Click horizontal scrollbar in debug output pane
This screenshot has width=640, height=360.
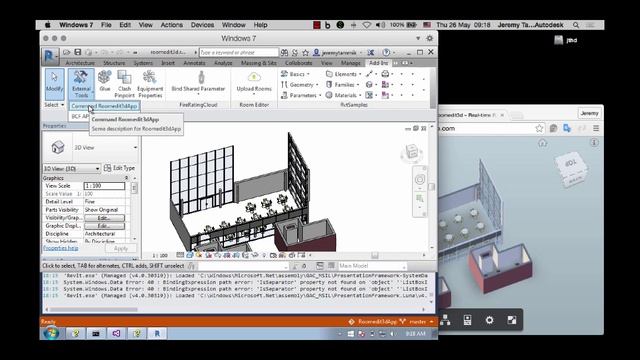93,309
